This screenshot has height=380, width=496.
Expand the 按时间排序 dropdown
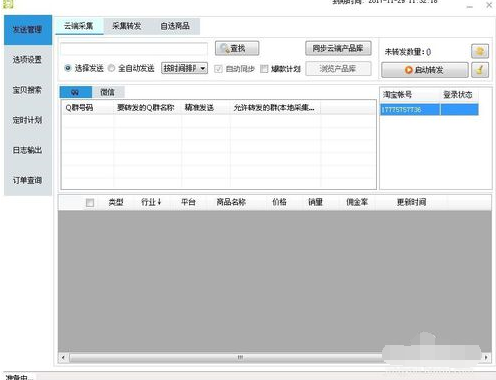pos(184,68)
